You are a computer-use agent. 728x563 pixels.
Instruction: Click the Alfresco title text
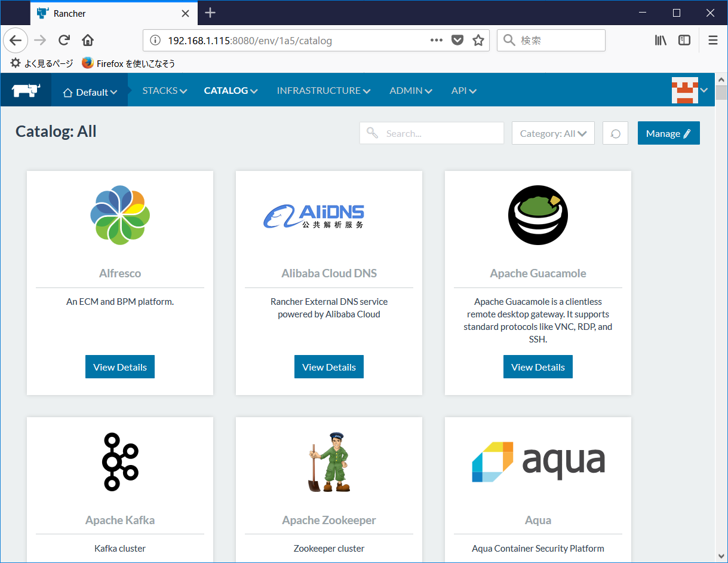[120, 273]
